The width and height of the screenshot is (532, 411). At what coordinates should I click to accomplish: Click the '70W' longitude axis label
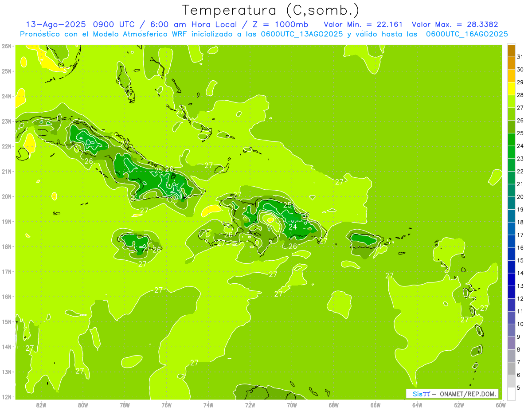[x=292, y=405]
